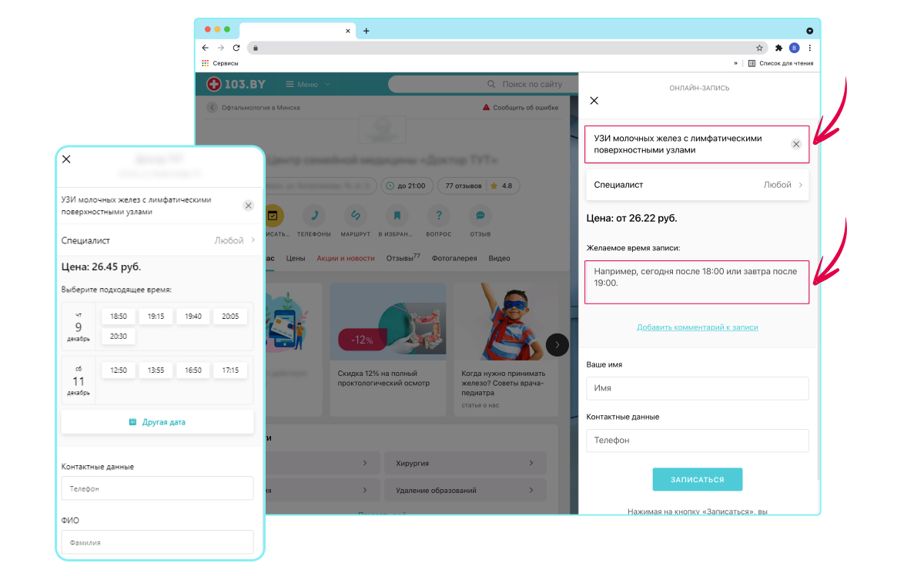Open Специалист selector in desktop booking panel
Image resolution: width=924 pixels, height=580 pixels.
pos(698,185)
